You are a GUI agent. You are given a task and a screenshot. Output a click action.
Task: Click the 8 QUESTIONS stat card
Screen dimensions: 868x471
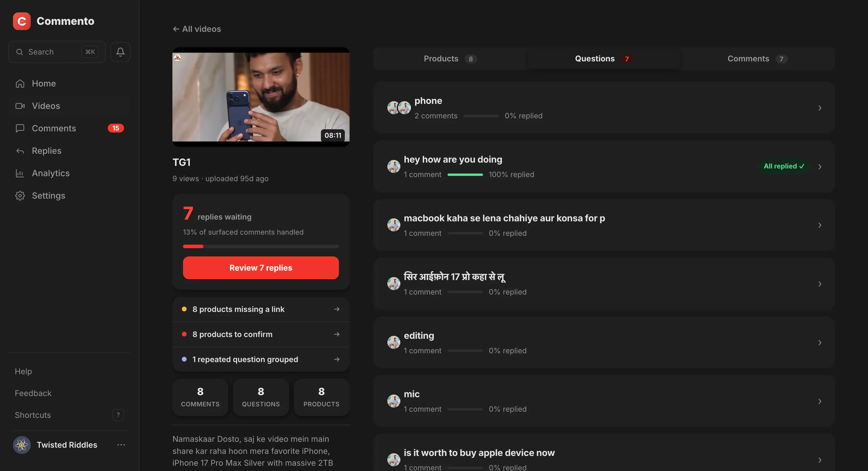coord(261,397)
